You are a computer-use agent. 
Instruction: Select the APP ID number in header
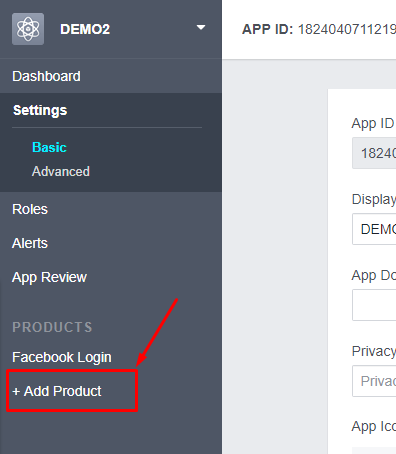pos(347,29)
